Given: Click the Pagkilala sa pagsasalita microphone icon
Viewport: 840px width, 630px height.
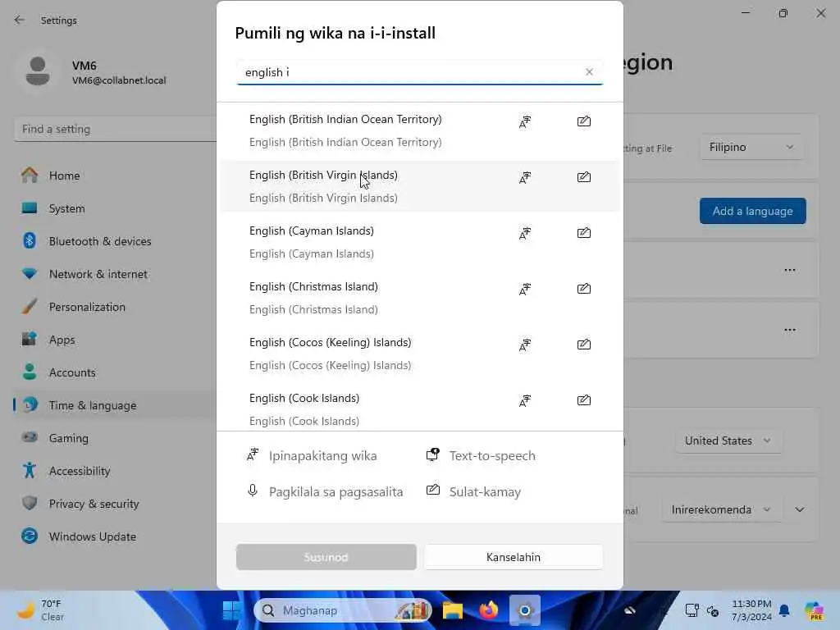Looking at the screenshot, I should 253,491.
